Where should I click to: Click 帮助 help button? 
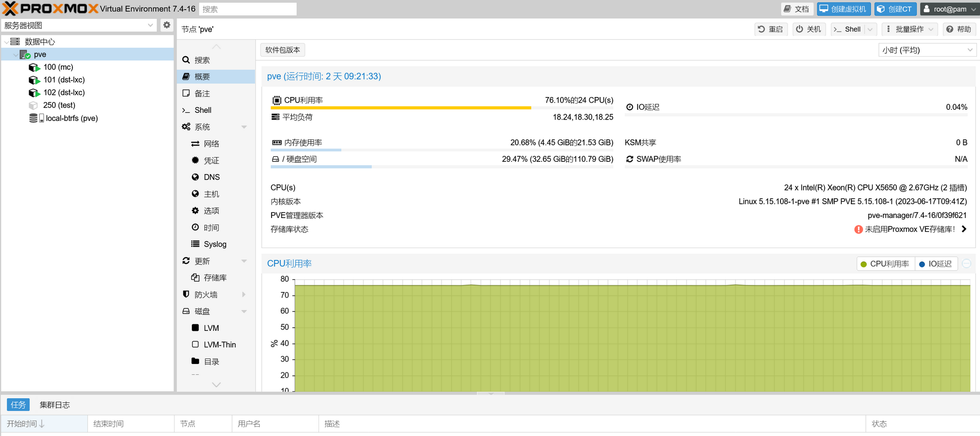point(959,29)
